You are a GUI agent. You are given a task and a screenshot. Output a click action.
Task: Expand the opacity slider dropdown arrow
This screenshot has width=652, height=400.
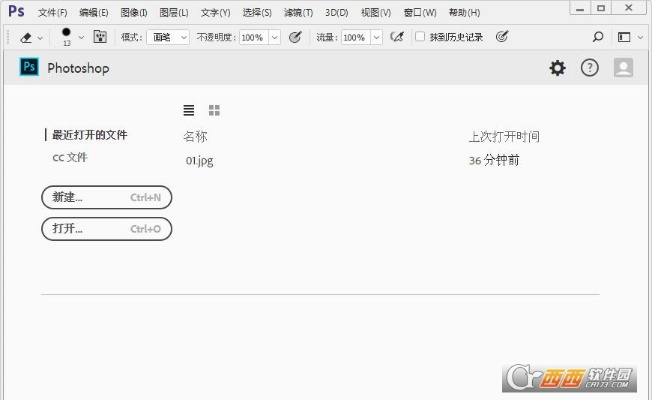click(274, 37)
